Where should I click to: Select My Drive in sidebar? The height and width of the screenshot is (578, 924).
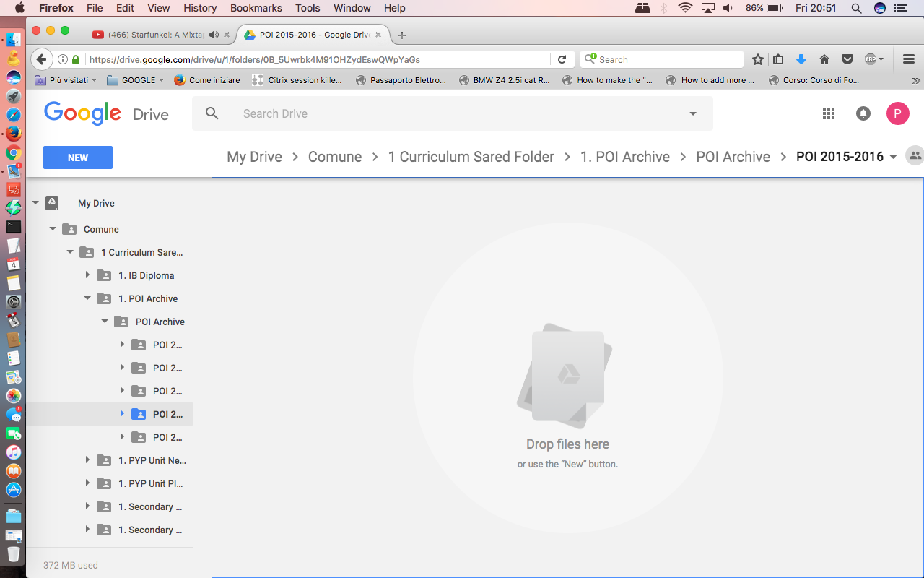(96, 203)
